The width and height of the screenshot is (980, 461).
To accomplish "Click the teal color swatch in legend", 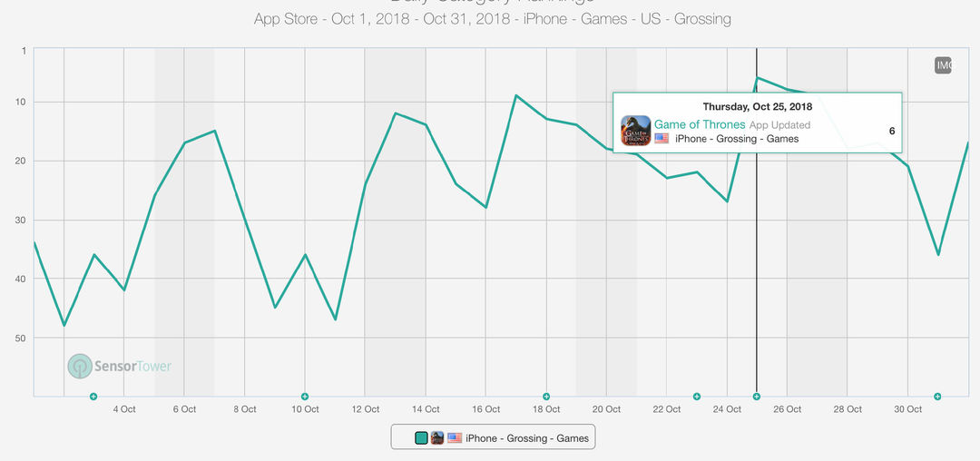I will click(421, 438).
